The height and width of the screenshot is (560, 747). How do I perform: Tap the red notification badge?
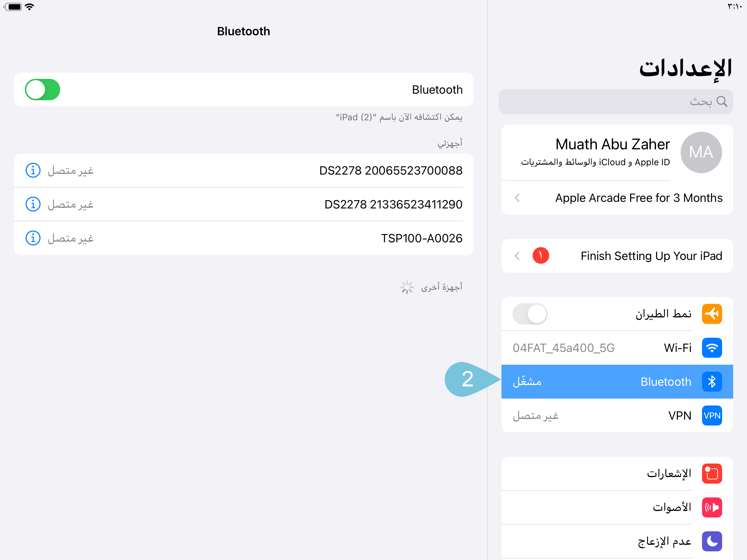pyautogui.click(x=541, y=256)
